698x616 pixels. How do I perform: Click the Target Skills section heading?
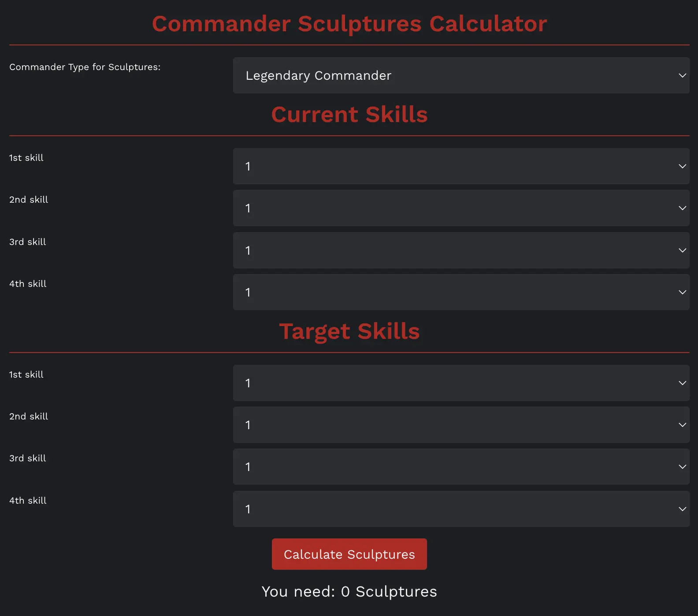[349, 331]
